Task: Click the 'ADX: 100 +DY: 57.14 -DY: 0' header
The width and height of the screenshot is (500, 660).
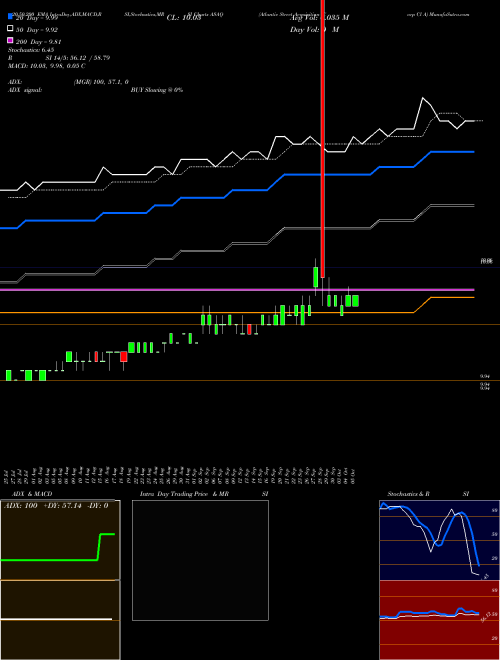Action: tap(56, 506)
